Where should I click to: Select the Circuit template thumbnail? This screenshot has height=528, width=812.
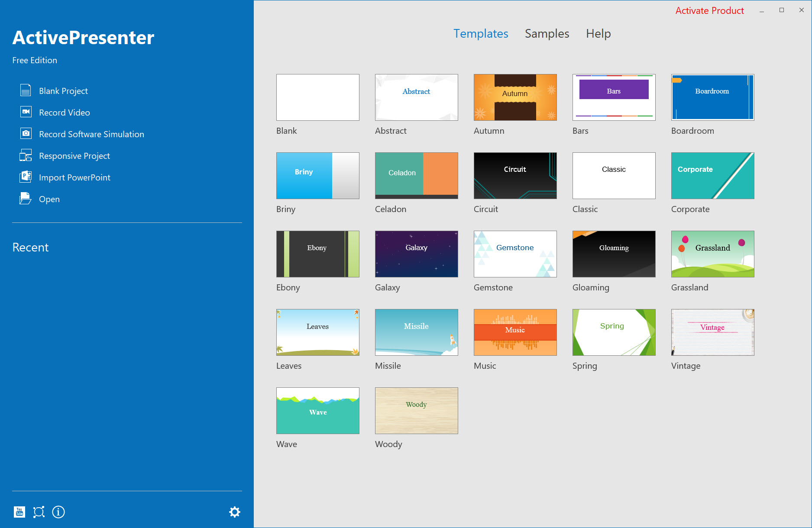click(x=515, y=176)
